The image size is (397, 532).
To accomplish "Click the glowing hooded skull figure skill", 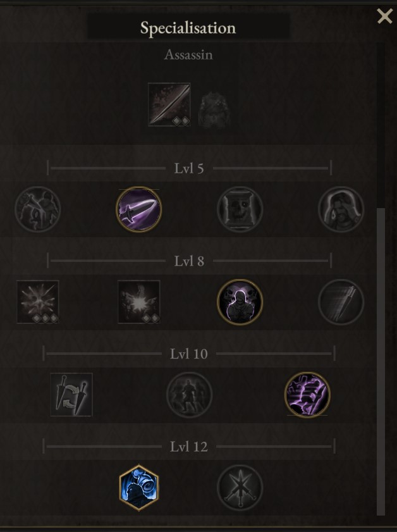I will point(240,302).
